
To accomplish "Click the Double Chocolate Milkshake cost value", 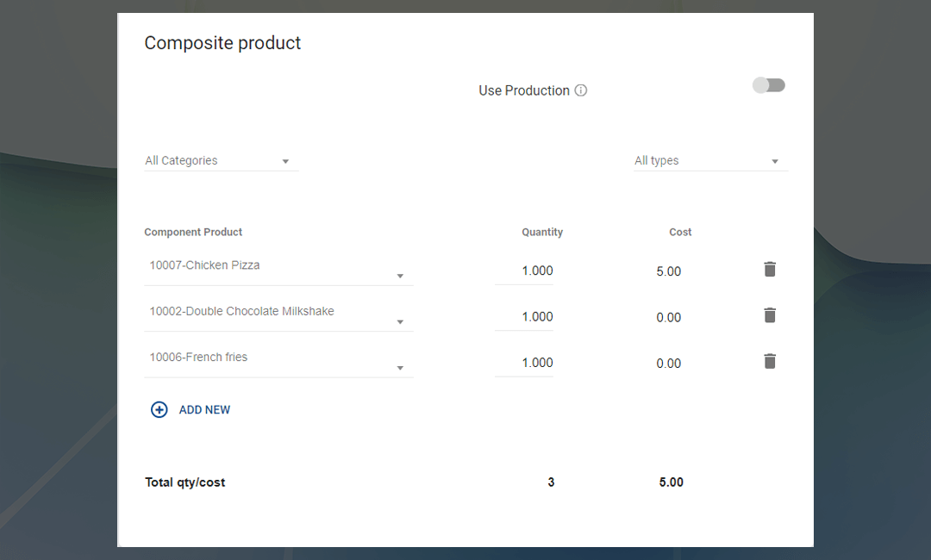I will tap(668, 317).
